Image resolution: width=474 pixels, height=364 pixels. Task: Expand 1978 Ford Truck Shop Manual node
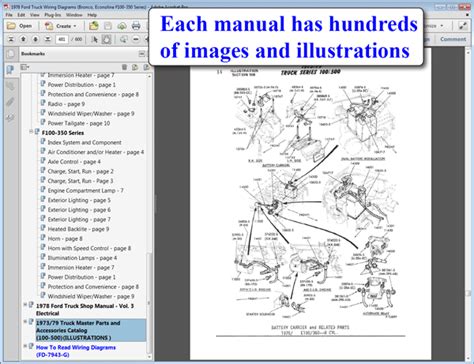25,305
